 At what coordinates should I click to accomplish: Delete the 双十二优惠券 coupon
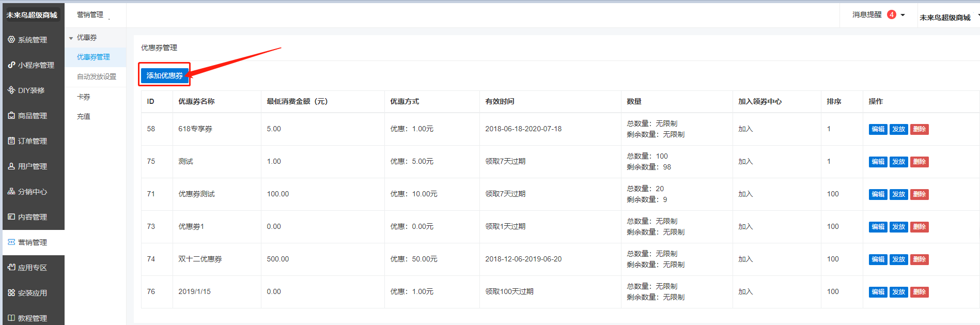[x=919, y=259]
